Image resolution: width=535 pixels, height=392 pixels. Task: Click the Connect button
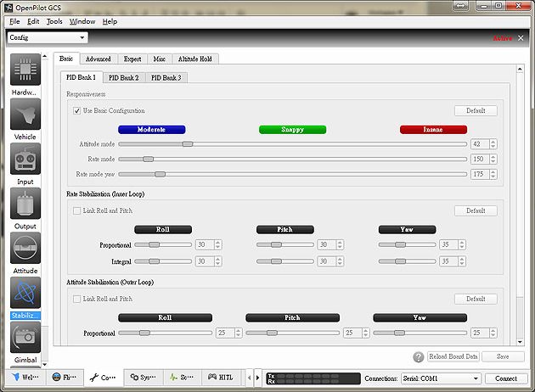pos(506,378)
